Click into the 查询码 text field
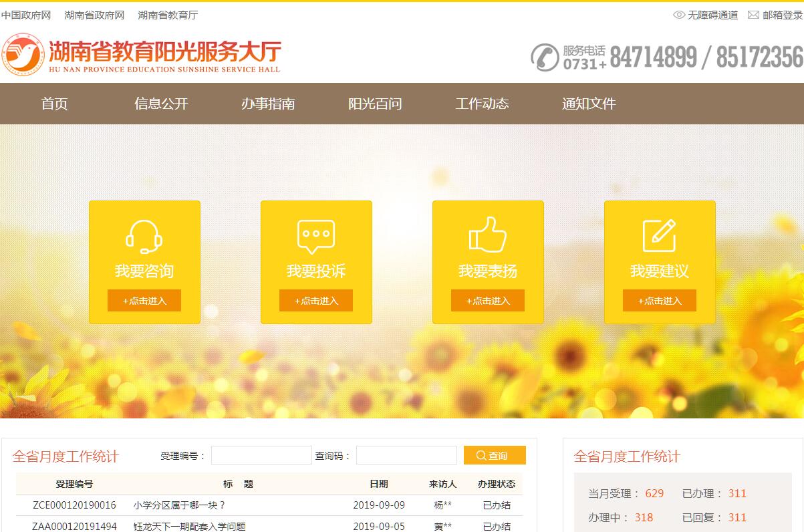Screen dimensions: 804x532 [x=406, y=455]
